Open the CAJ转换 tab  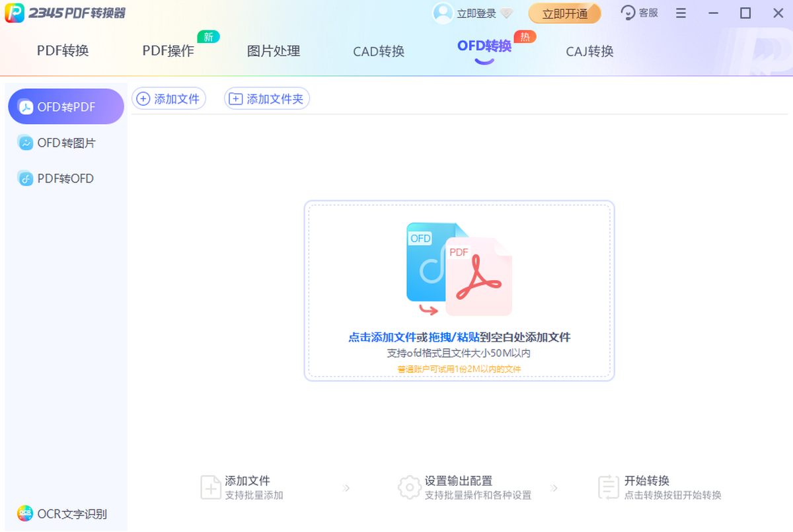click(x=589, y=51)
